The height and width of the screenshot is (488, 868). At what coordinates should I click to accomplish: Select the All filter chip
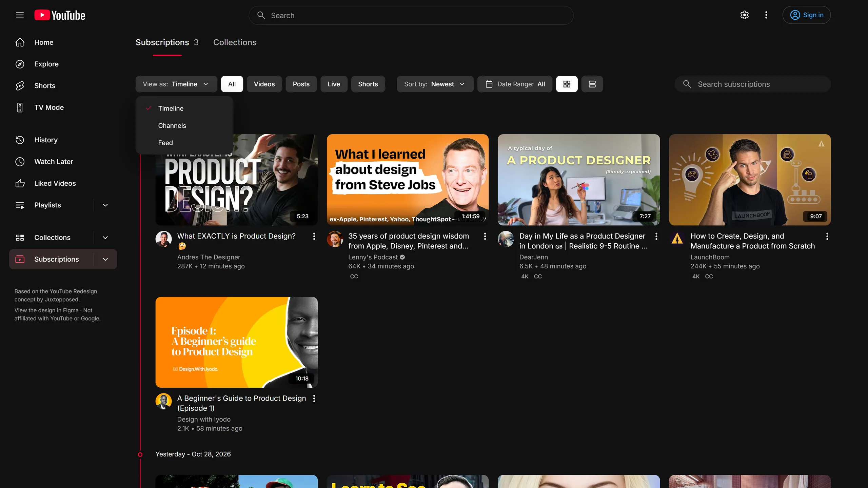232,84
